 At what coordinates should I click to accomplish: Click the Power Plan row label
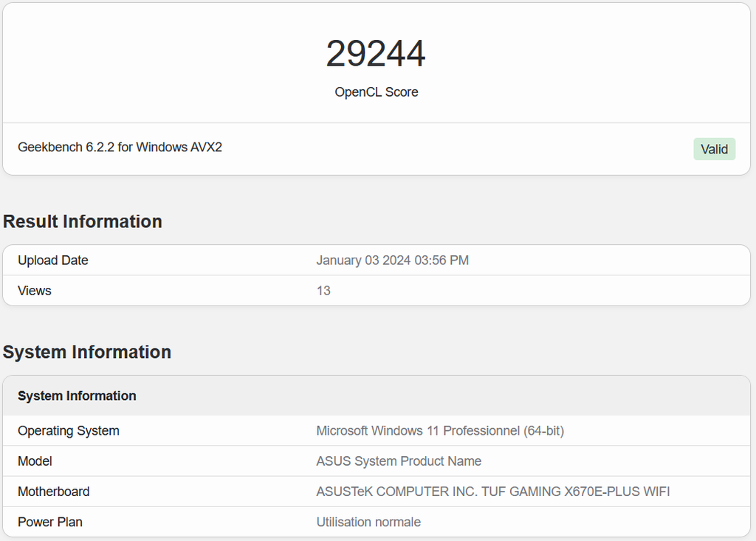tap(49, 521)
